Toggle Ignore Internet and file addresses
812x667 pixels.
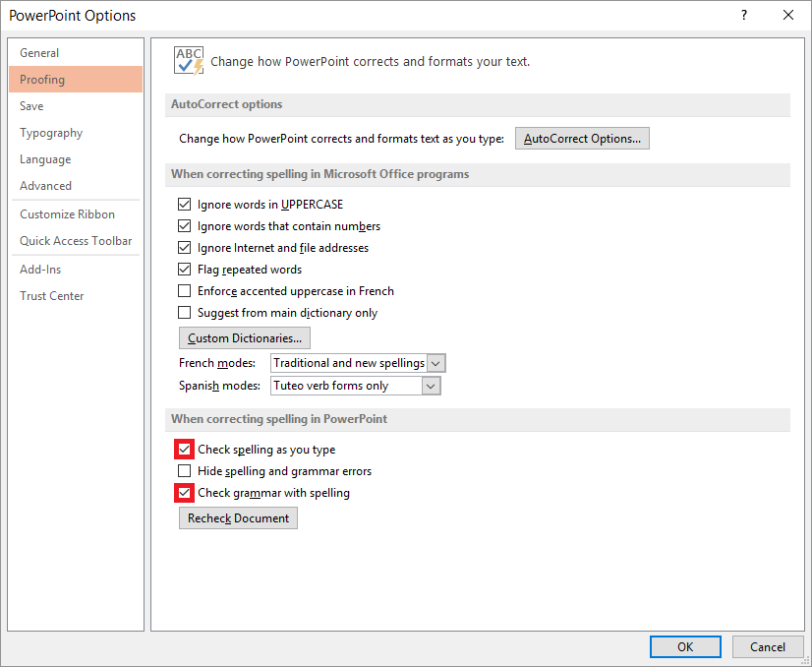coord(185,248)
